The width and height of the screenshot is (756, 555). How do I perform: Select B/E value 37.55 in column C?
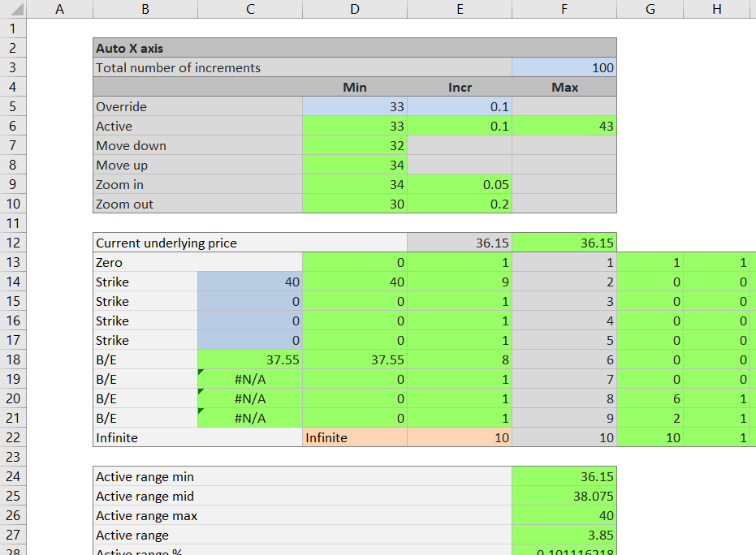(250, 359)
